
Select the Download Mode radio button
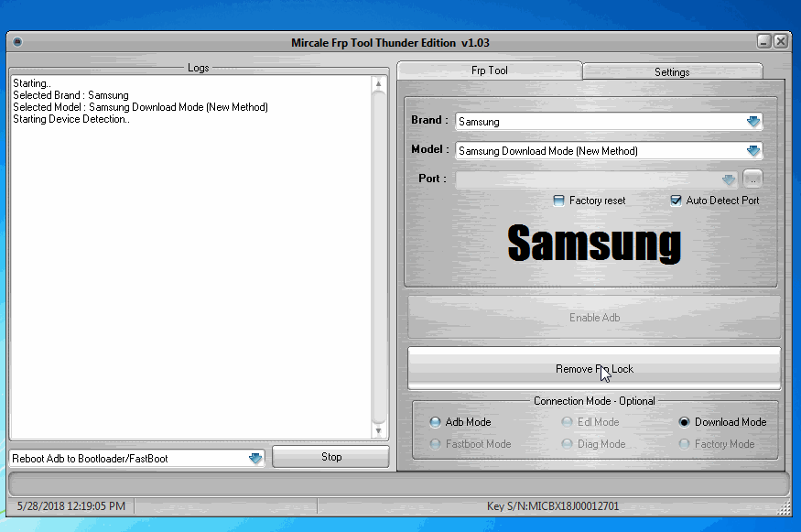click(x=685, y=422)
